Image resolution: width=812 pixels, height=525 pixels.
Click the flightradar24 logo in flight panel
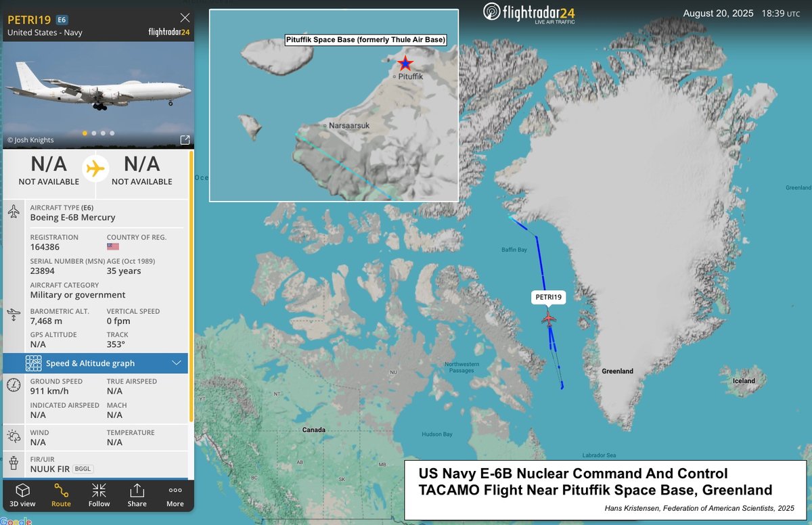pos(168,32)
